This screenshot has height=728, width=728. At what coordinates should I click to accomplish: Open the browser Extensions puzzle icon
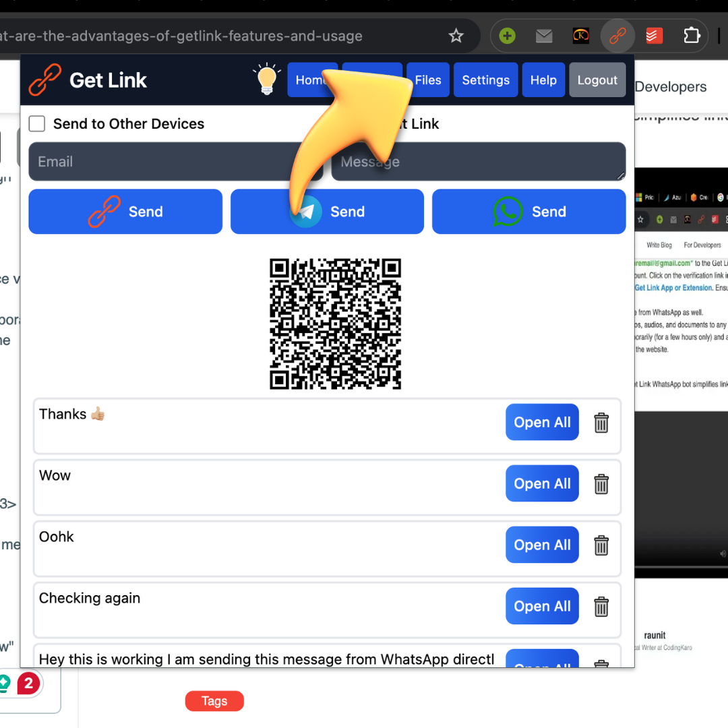[x=692, y=36]
